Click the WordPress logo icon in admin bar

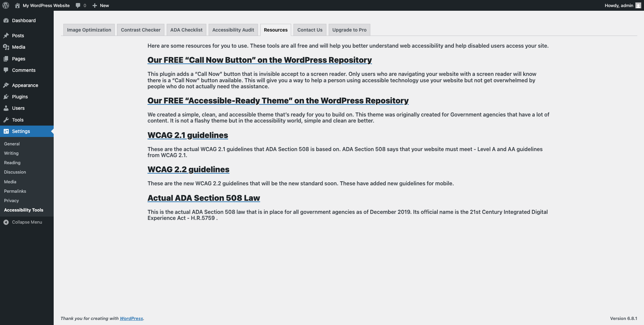tap(6, 5)
